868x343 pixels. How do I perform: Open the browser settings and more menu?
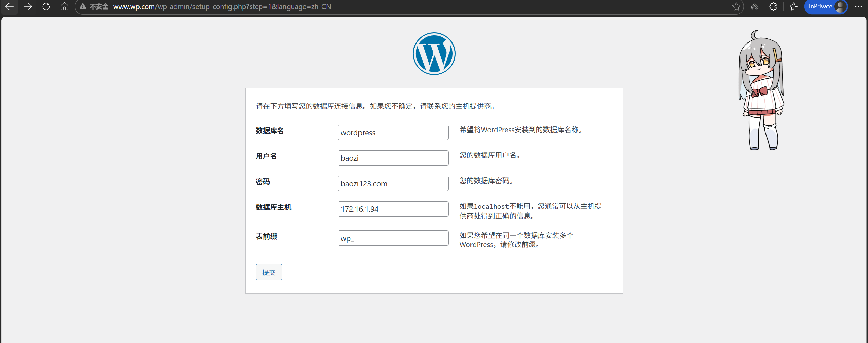click(858, 6)
